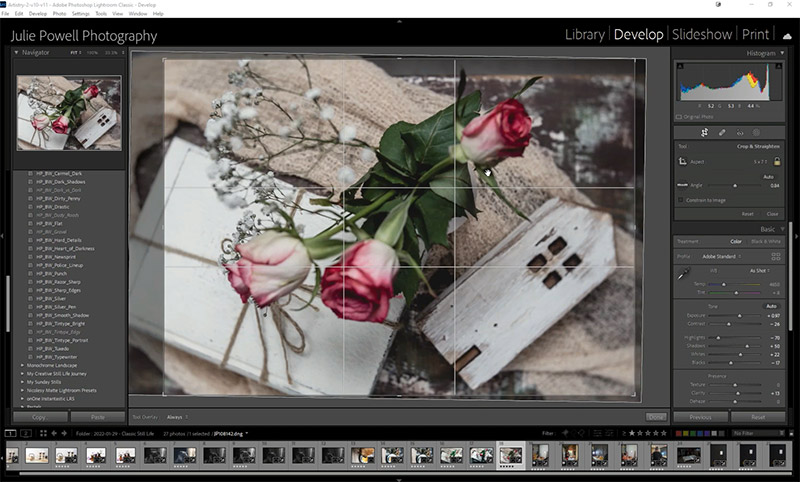
Task: Click the Angle slider handle
Action: (735, 186)
